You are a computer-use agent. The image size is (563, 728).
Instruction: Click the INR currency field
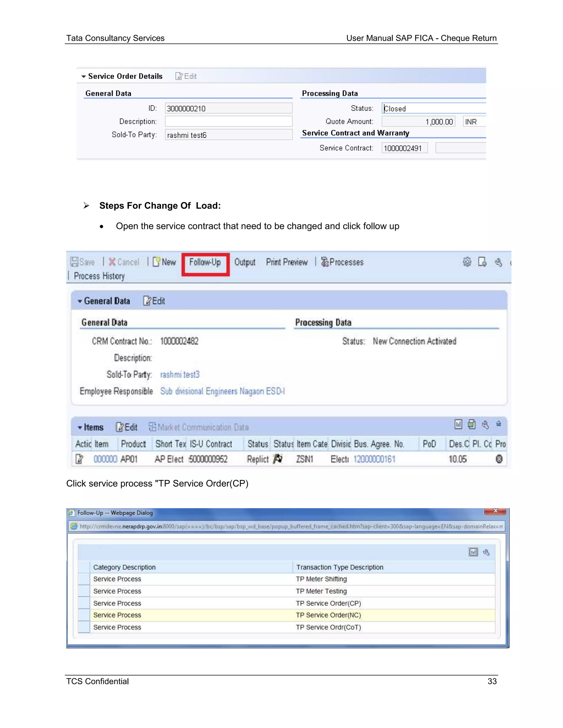pos(474,121)
